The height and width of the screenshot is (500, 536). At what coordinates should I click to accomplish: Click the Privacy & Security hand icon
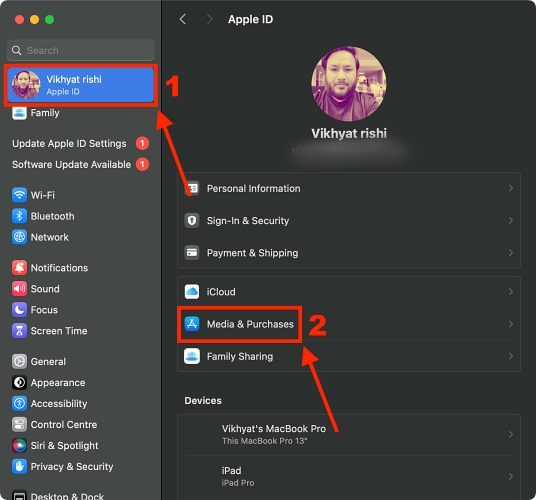(x=19, y=467)
